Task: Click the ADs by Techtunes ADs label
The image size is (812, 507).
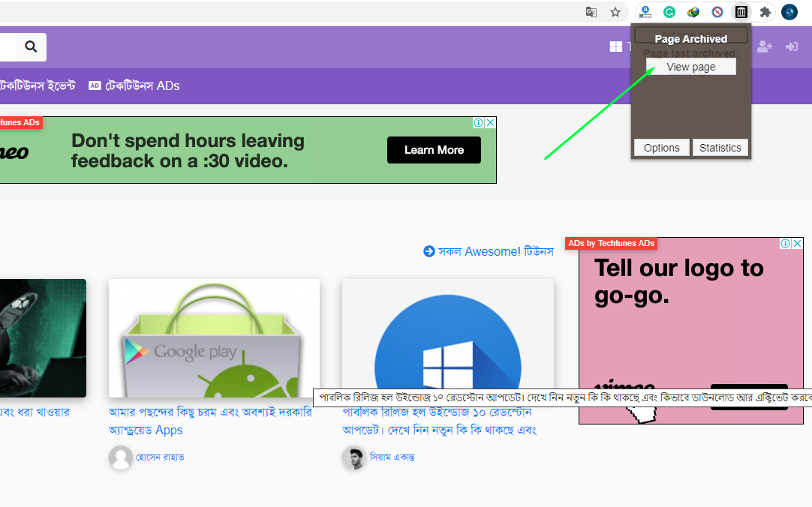Action: tap(611, 243)
